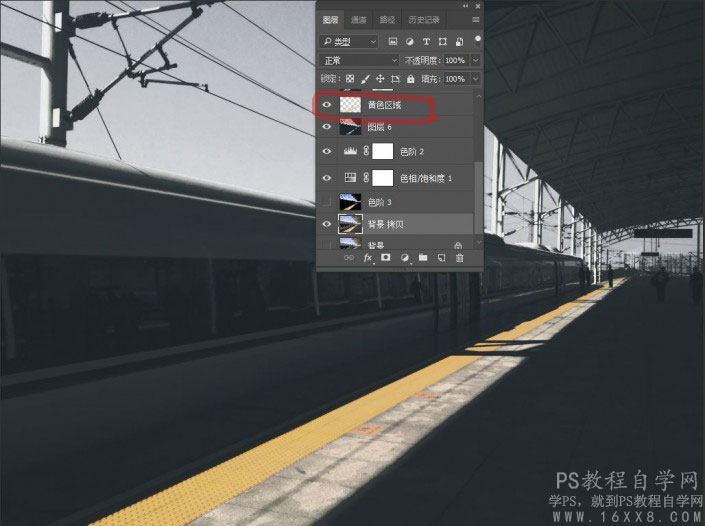705x526 pixels.
Task: Select layer named 背景 拷贝
Action: pos(385,224)
